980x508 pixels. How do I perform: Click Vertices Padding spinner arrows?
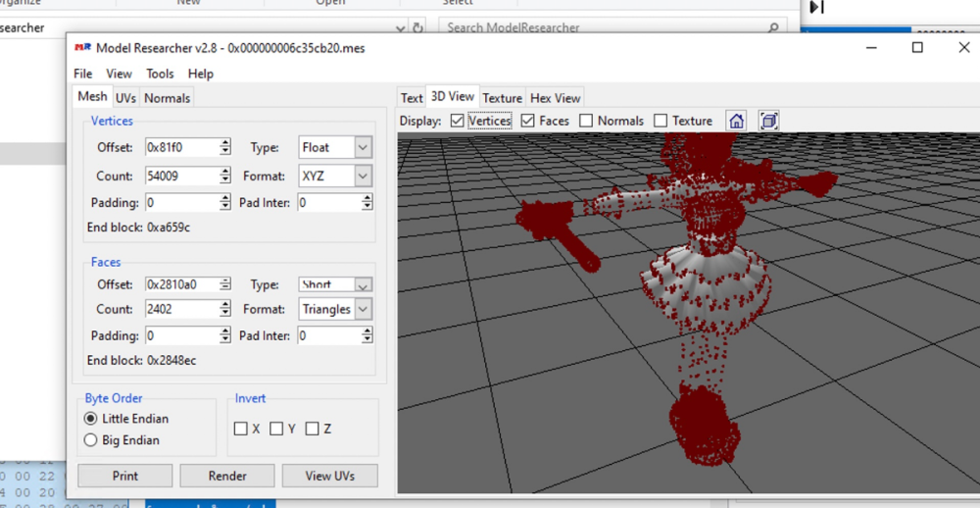225,203
